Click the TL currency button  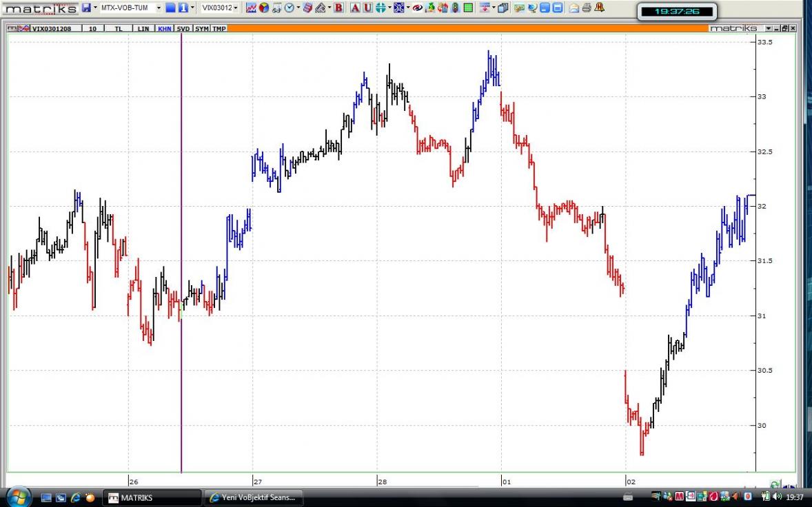119,28
